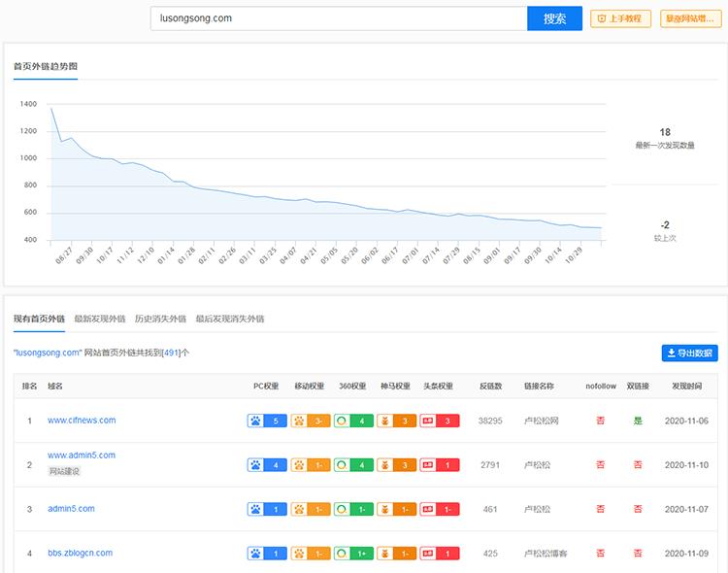Select the 现有首页外链 tab

point(39,319)
